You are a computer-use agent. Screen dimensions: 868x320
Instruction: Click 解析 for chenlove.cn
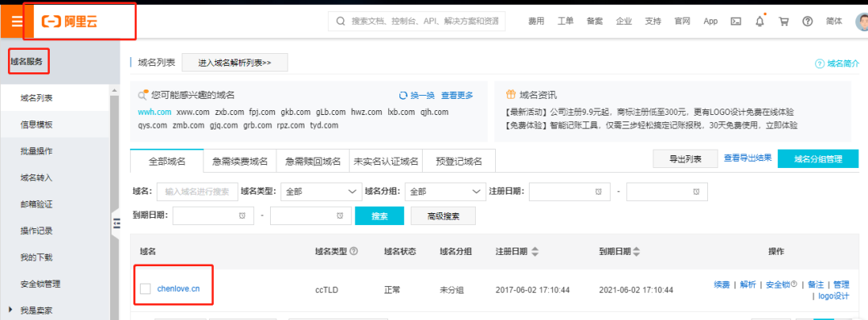click(747, 285)
